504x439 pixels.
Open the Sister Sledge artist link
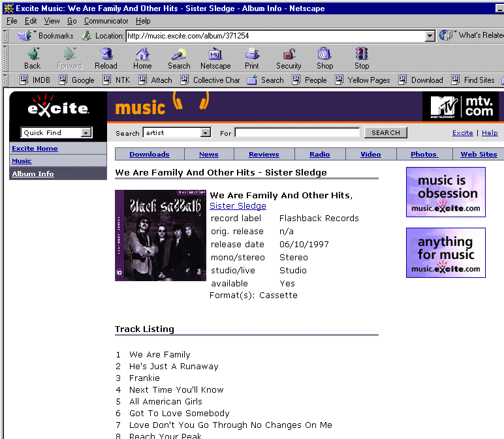238,206
